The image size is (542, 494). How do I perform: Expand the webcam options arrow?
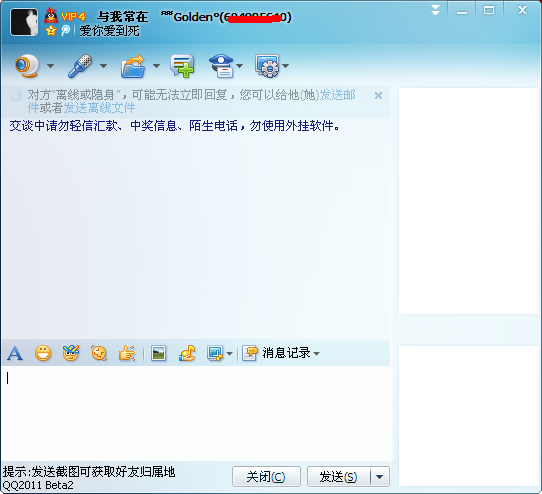50,66
